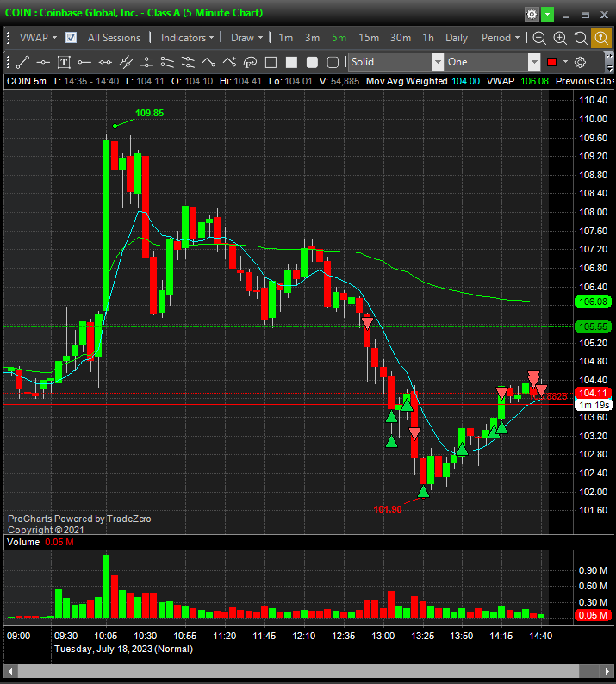Click the 09:30 time axis label
This screenshot has height=684, width=616.
click(x=65, y=636)
